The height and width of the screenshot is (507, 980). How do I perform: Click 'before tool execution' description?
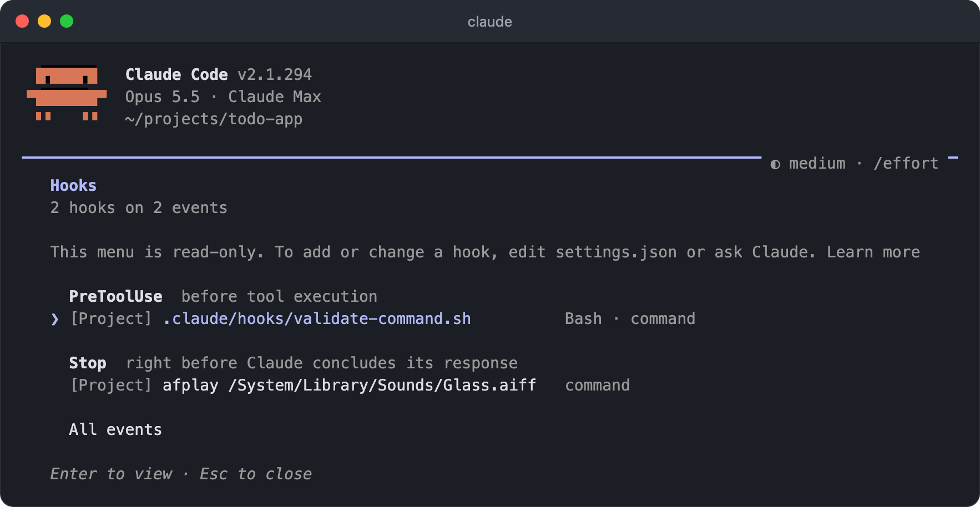point(279,296)
